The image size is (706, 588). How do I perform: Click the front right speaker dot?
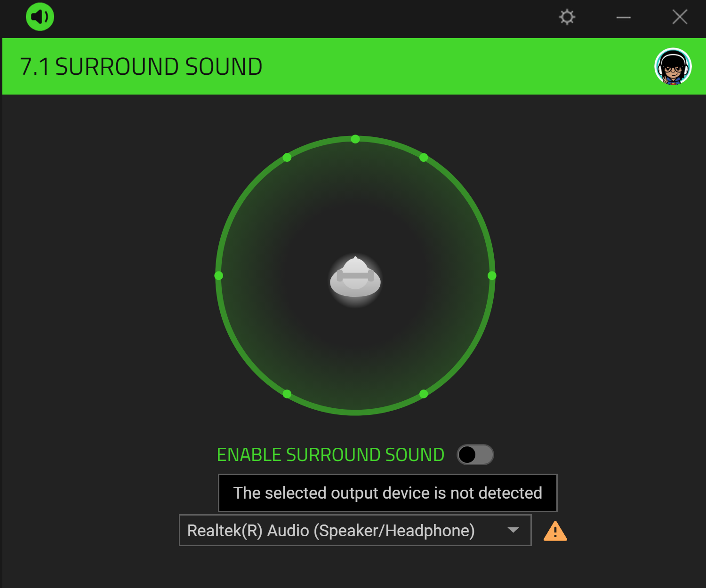click(424, 157)
